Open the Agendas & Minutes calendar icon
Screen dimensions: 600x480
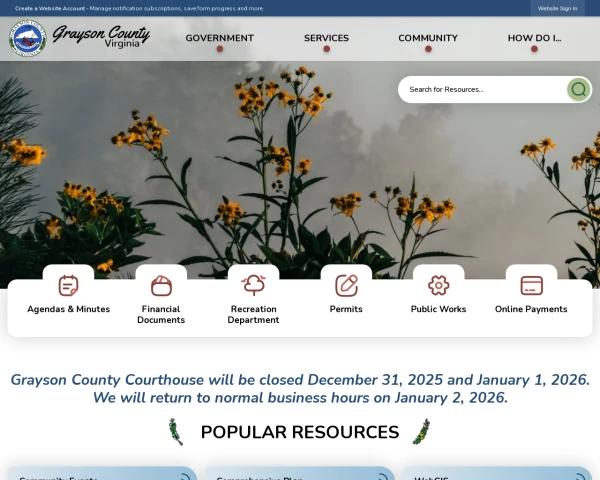pyautogui.click(x=68, y=286)
